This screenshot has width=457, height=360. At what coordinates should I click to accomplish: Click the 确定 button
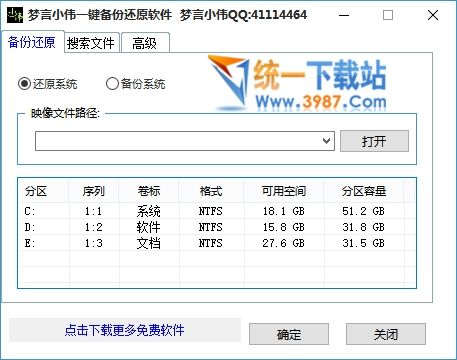289,334
